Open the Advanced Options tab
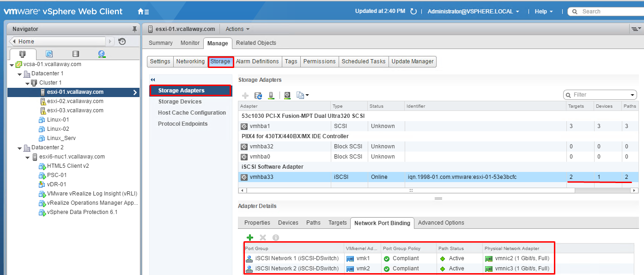 pos(441,223)
